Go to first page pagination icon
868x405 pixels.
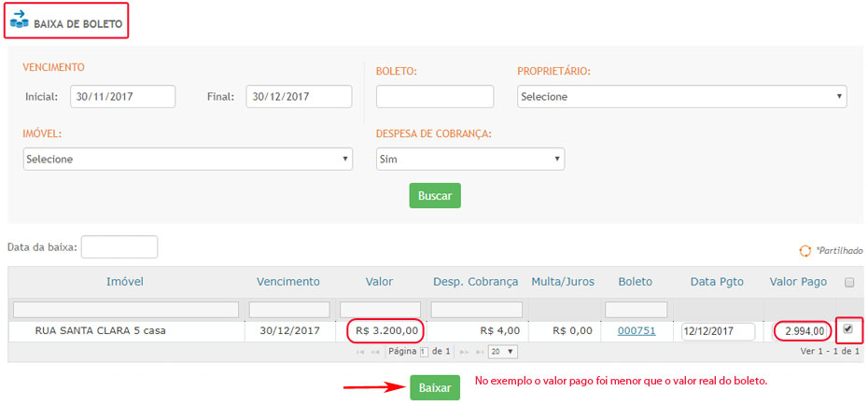point(360,352)
